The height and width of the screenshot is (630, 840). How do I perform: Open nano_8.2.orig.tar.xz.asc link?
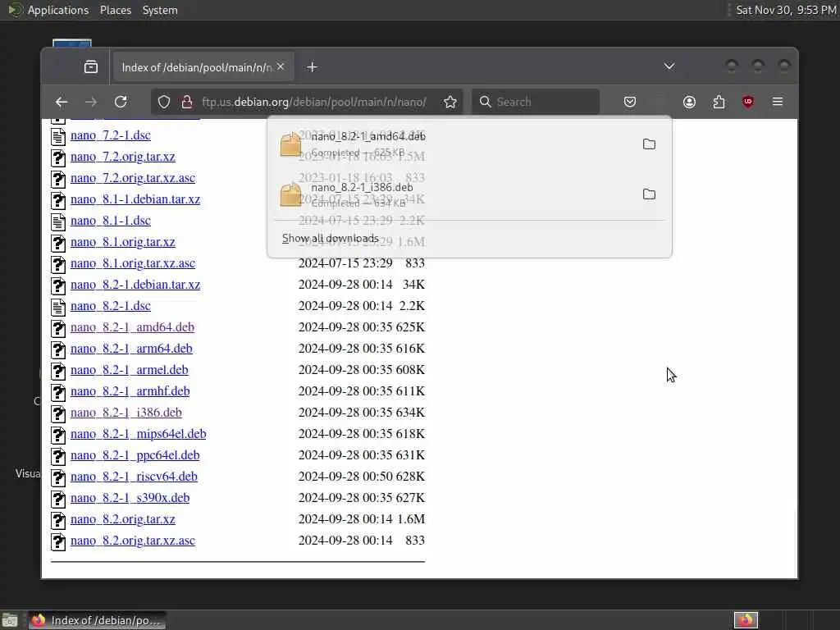click(133, 541)
